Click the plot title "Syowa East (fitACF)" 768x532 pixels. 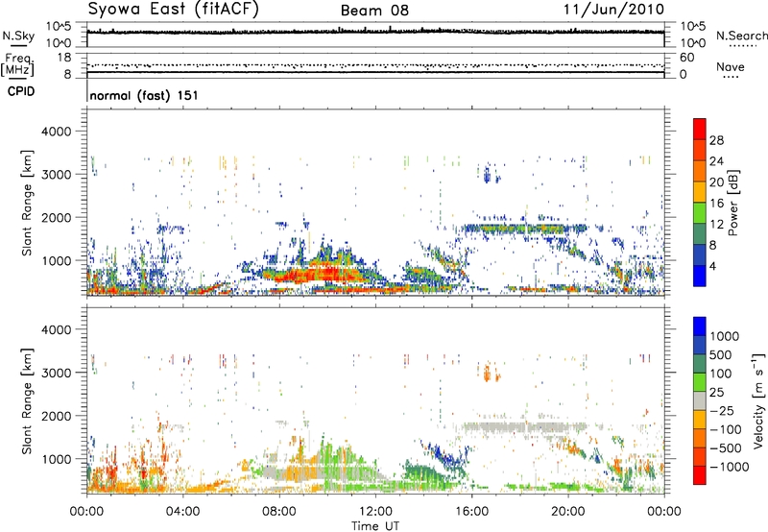174,10
